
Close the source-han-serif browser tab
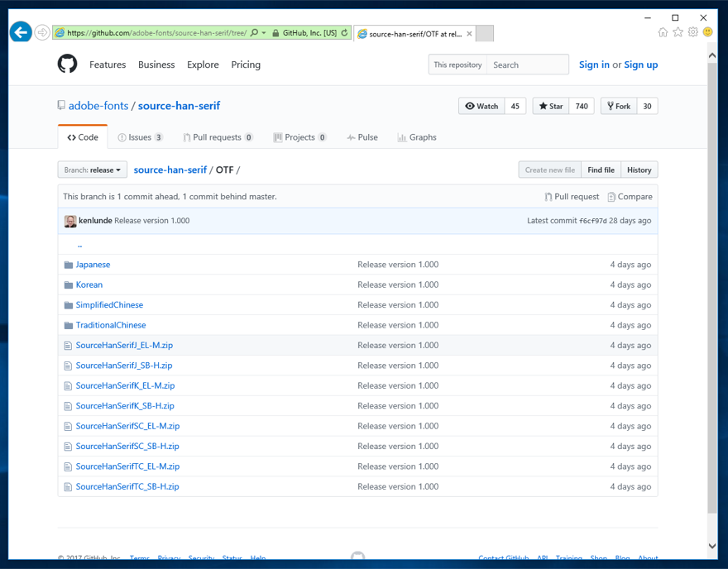tap(469, 33)
